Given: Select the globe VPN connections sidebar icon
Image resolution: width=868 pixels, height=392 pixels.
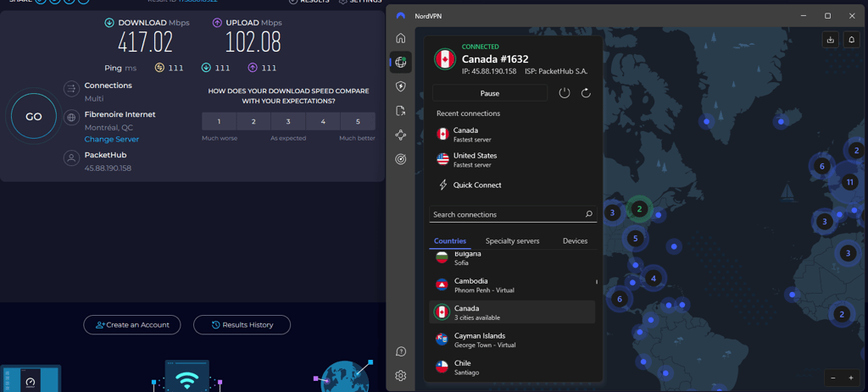Looking at the screenshot, I should tap(401, 63).
